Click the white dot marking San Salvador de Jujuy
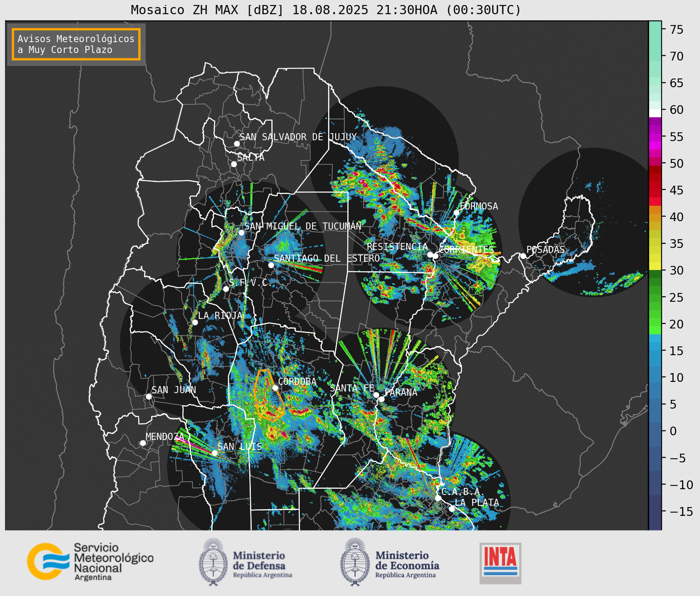The width and height of the screenshot is (700, 596). point(237,144)
